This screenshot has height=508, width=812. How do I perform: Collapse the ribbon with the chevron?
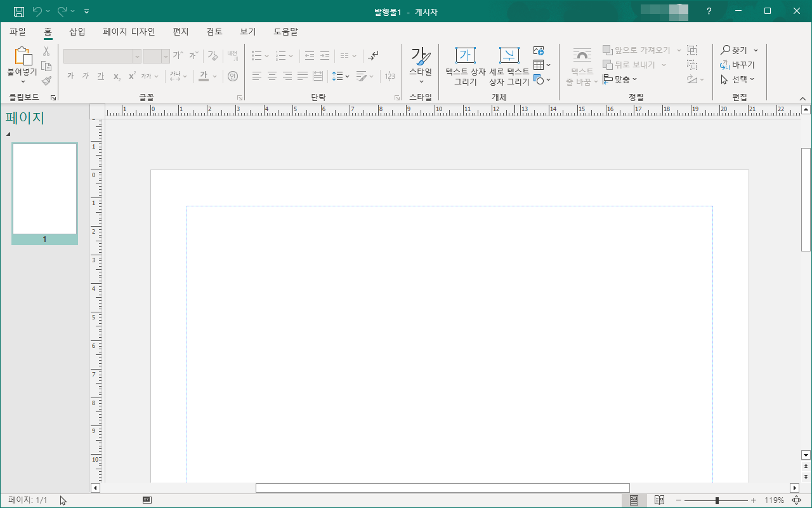pos(802,98)
